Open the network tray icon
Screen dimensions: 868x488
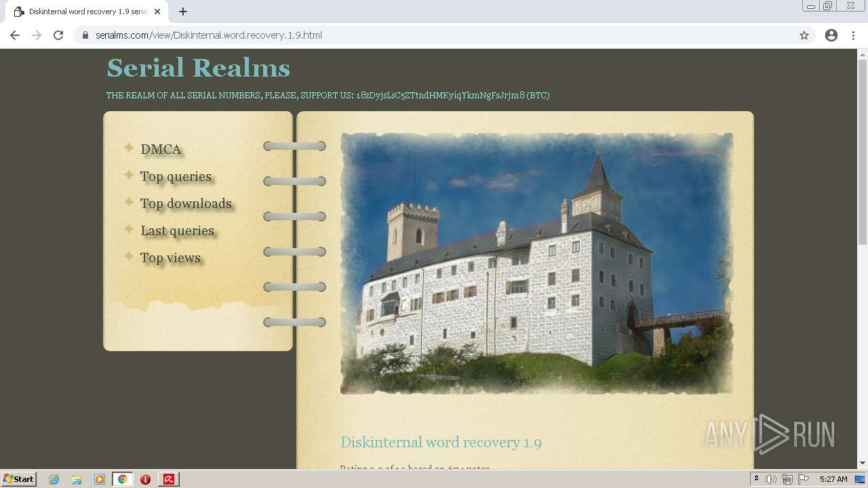(787, 479)
